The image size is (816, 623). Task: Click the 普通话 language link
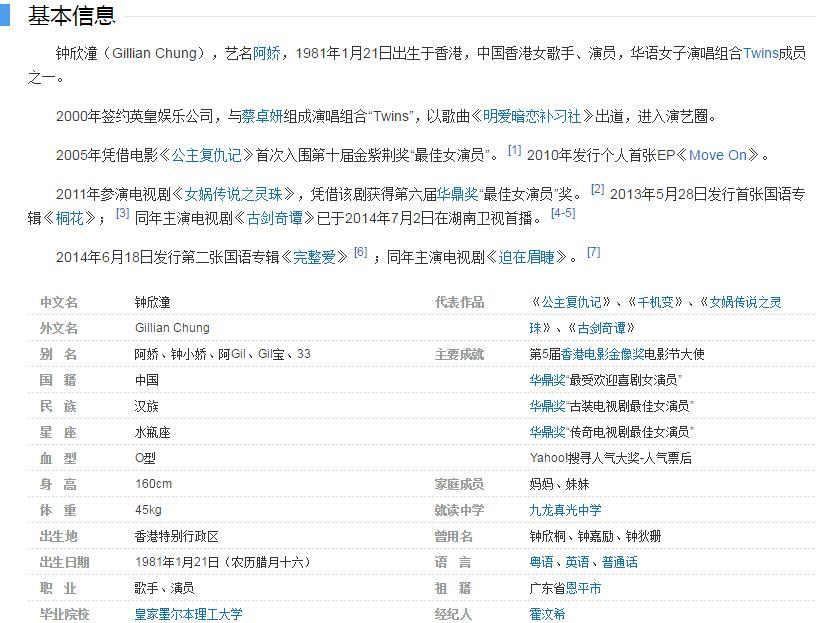(x=620, y=562)
